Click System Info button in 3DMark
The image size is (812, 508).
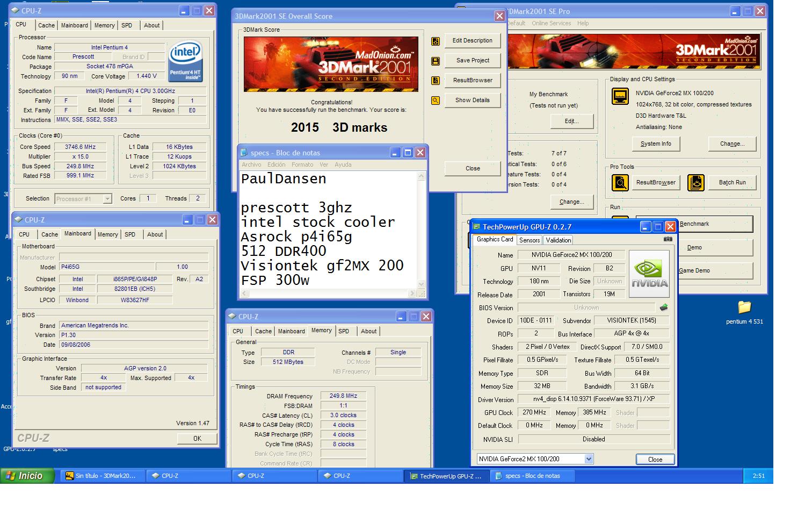coord(656,144)
